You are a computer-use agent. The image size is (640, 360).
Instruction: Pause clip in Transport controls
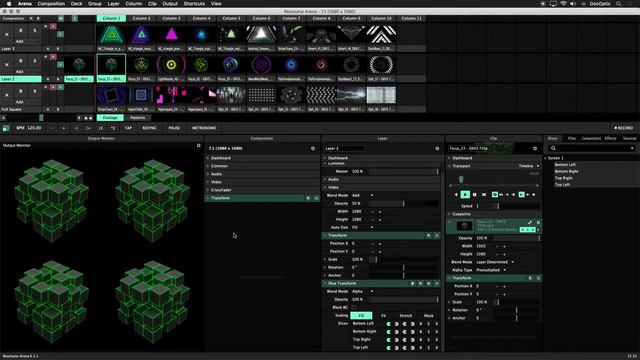tap(474, 195)
